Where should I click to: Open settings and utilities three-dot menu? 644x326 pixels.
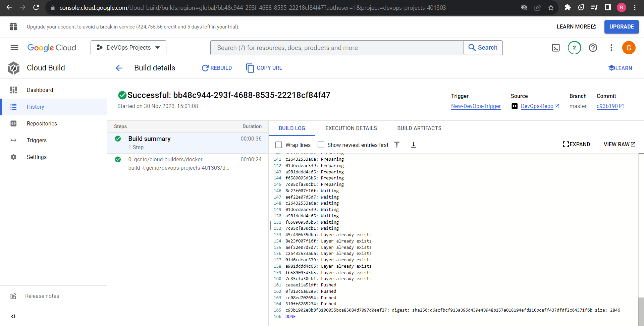(x=611, y=48)
